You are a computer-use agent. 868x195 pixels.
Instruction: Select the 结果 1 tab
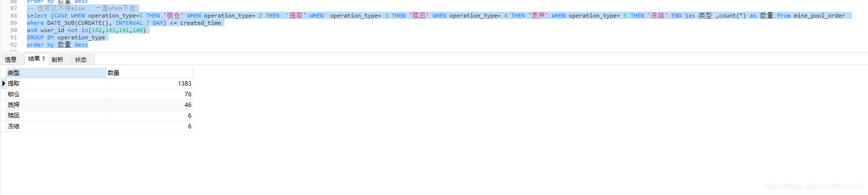(37, 59)
